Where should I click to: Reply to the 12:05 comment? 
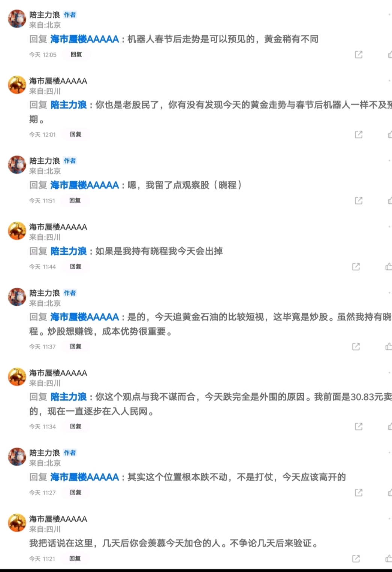[76, 55]
